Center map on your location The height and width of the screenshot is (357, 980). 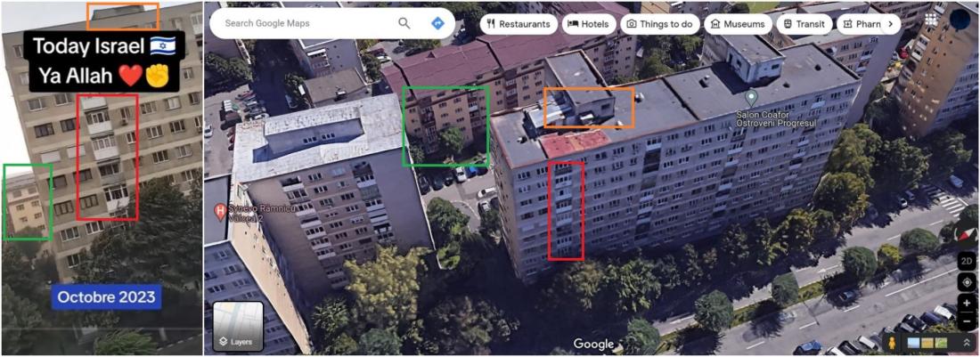point(967,282)
